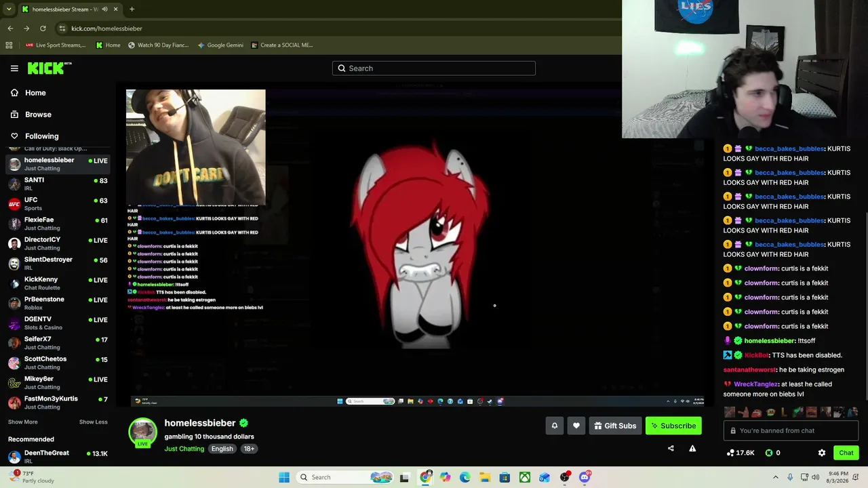The height and width of the screenshot is (488, 868).
Task: Open the Home bookmark with the Kick icon
Action: (108, 45)
